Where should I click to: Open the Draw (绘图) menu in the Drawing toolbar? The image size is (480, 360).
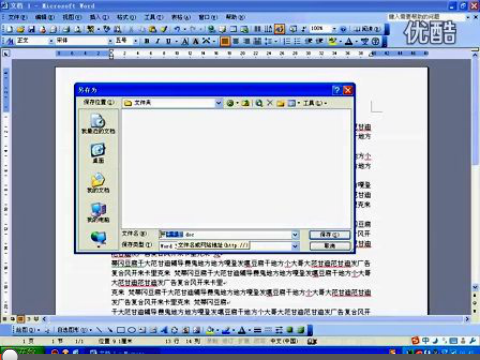coord(28,330)
